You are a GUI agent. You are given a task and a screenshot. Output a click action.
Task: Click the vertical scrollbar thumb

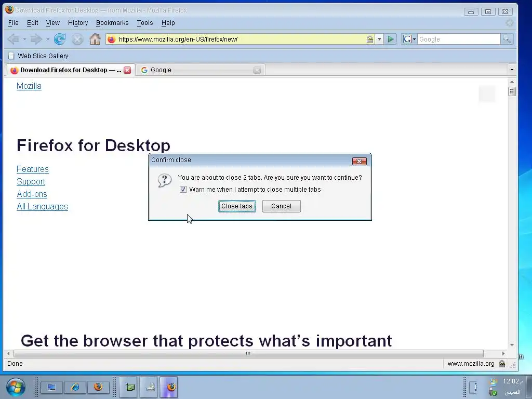click(x=512, y=91)
